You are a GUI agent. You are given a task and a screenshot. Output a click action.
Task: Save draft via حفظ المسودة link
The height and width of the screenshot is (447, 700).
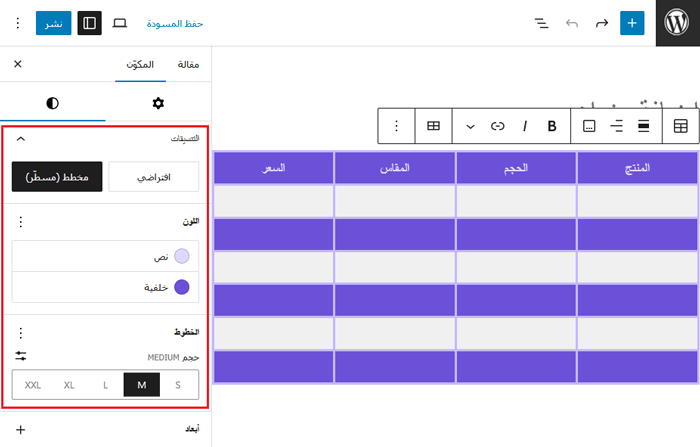(175, 23)
